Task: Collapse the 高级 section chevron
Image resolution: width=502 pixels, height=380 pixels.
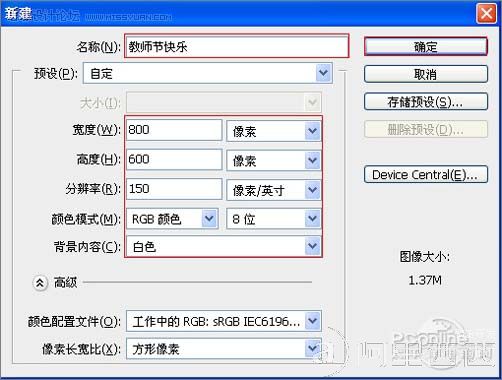Action: point(40,283)
